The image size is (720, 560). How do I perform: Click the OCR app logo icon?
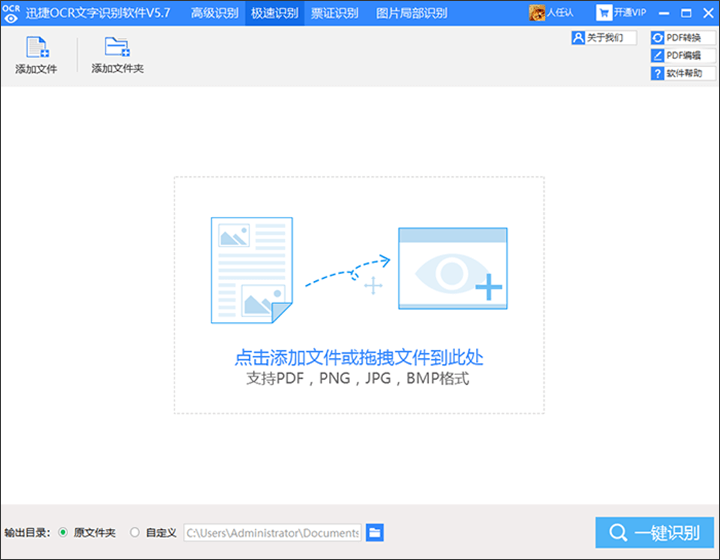click(11, 12)
